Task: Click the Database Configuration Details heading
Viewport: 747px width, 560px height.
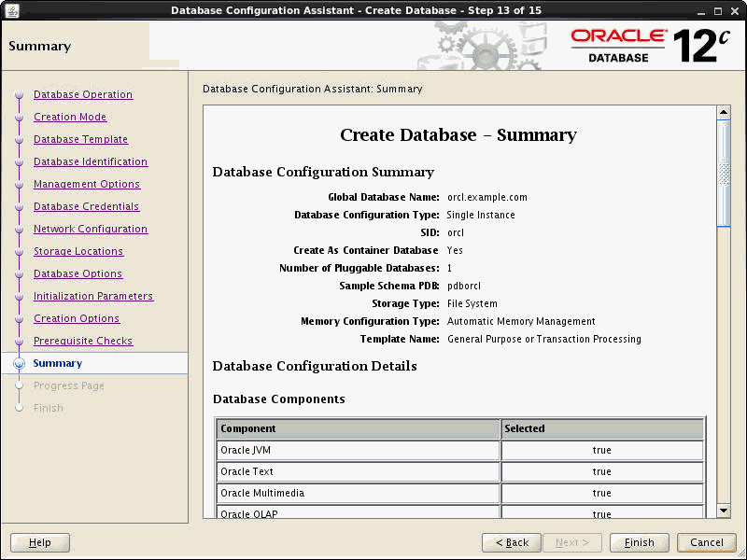Action: click(x=315, y=366)
